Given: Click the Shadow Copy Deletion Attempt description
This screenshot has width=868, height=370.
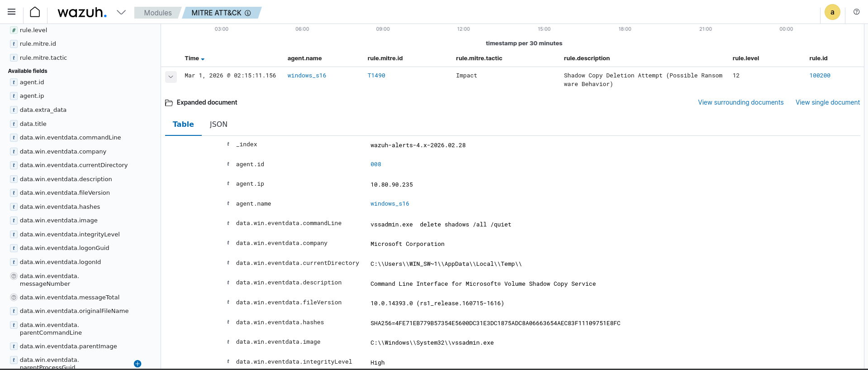Looking at the screenshot, I should [643, 80].
